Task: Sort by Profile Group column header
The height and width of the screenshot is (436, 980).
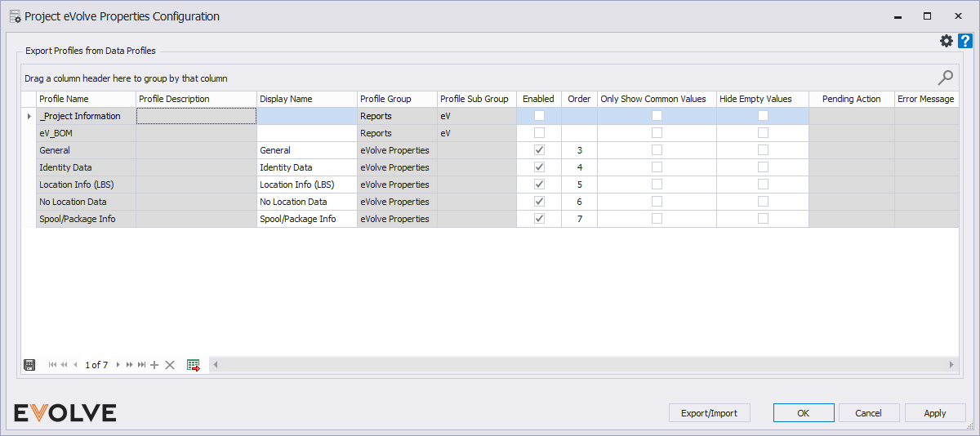Action: tap(397, 99)
